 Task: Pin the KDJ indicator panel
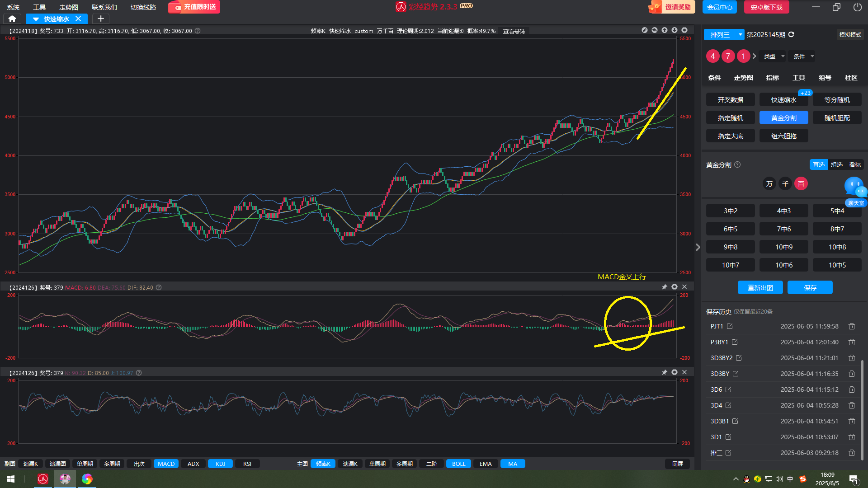point(665,372)
